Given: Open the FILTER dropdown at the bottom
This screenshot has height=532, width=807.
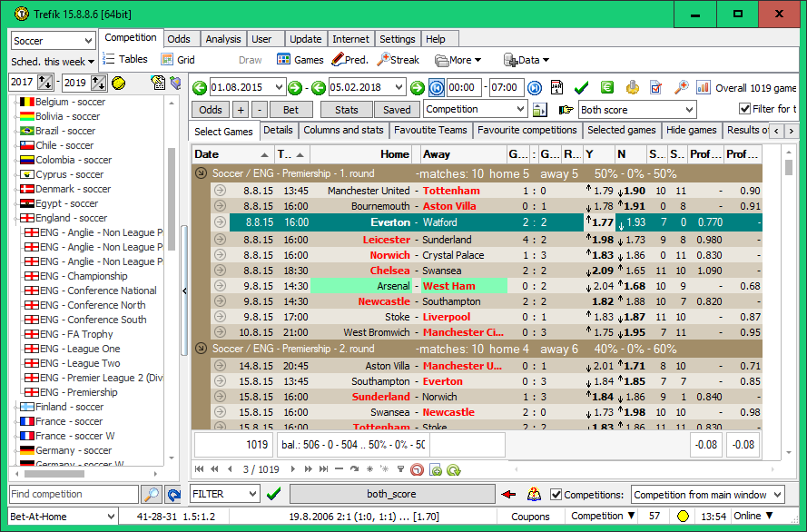Looking at the screenshot, I should point(224,494).
